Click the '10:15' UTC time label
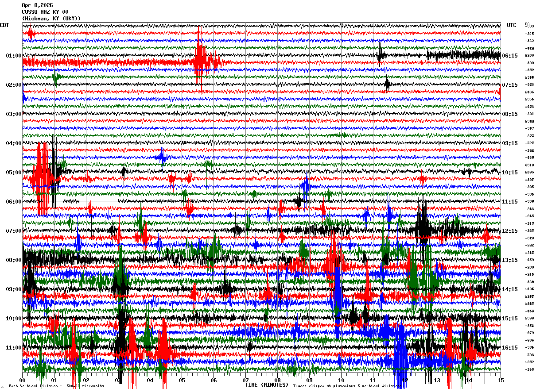 [x=510, y=173]
